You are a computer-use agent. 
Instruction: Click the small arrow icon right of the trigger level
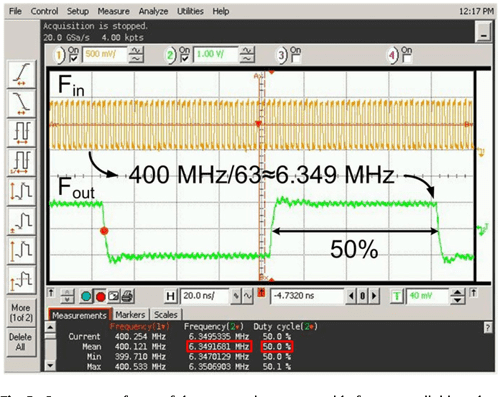pos(473,293)
